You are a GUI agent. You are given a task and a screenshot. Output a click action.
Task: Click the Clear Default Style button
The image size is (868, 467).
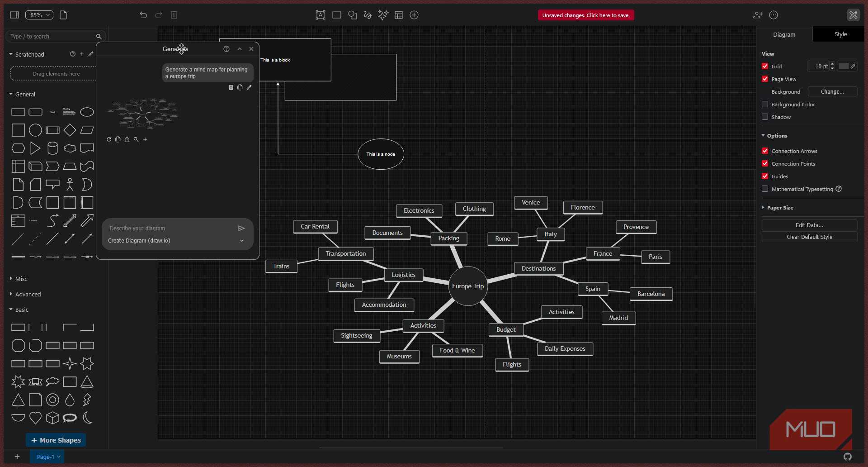click(x=809, y=237)
